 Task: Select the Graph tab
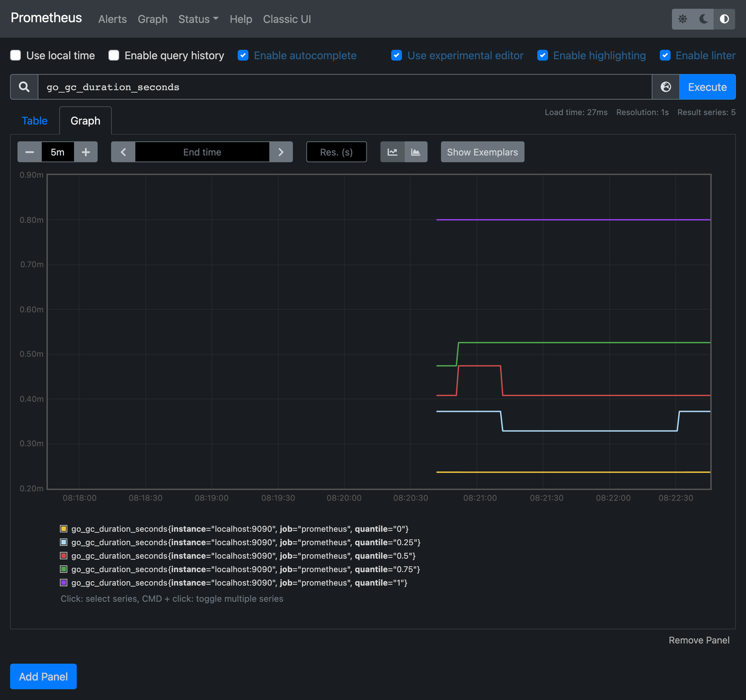85,120
